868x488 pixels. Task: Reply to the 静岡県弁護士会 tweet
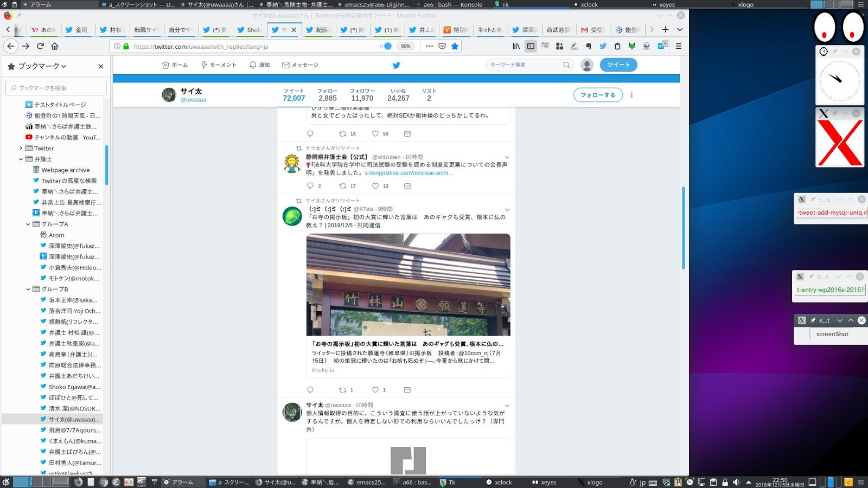[310, 186]
